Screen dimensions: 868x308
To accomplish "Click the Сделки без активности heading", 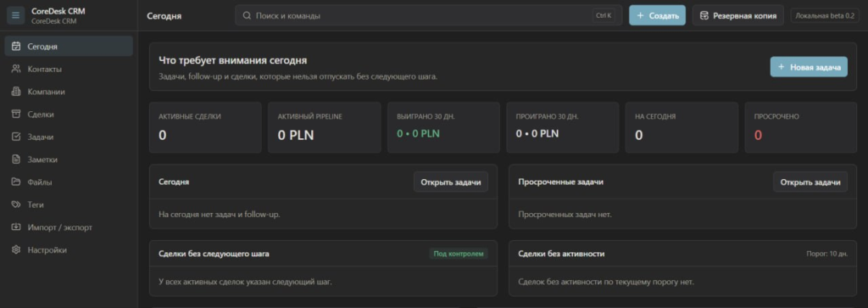I will click(x=561, y=254).
